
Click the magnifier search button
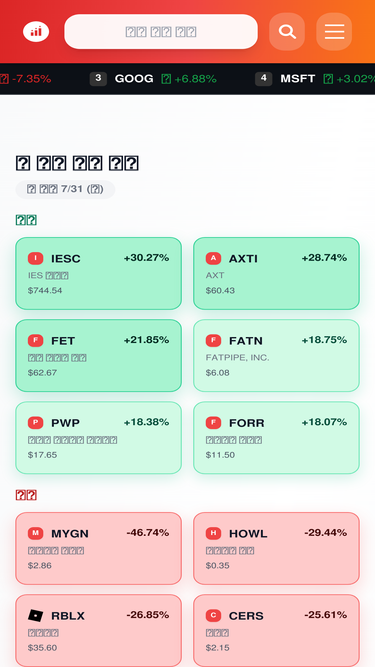[287, 31]
